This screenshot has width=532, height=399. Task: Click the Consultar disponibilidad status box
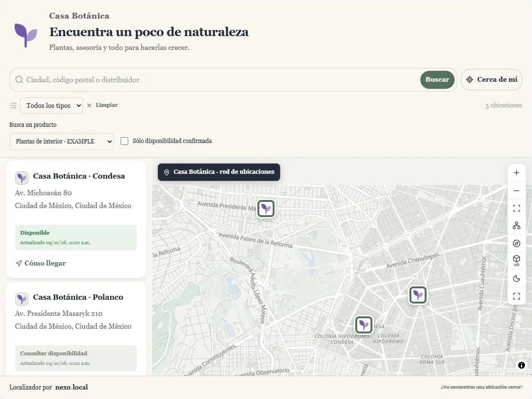(76, 358)
